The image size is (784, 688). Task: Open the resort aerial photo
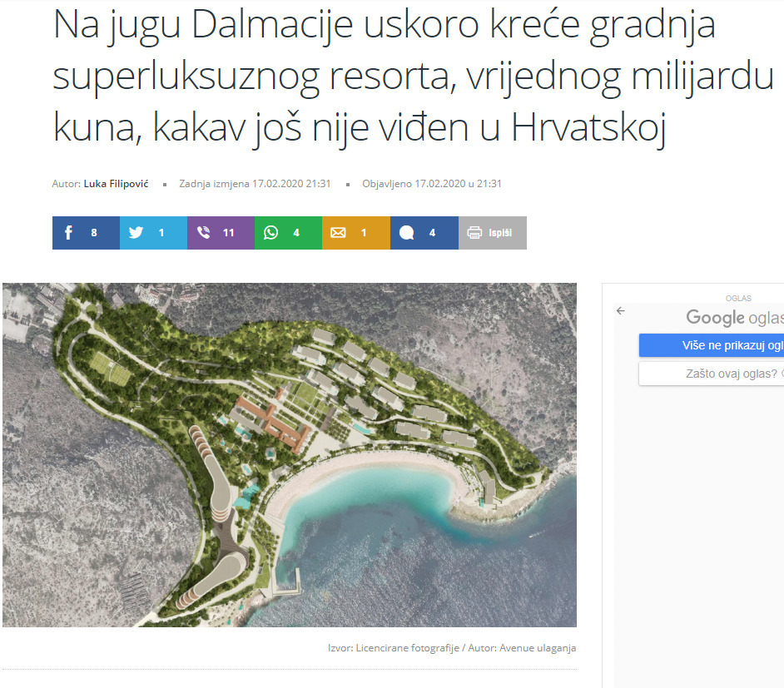[289, 454]
